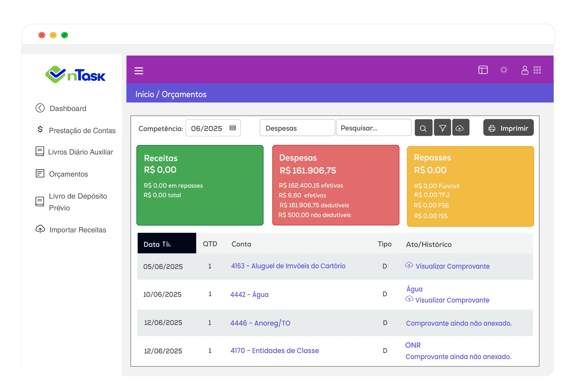The height and width of the screenshot is (392, 574).
Task: Open Prestação de Contas menu item
Action: 82,131
